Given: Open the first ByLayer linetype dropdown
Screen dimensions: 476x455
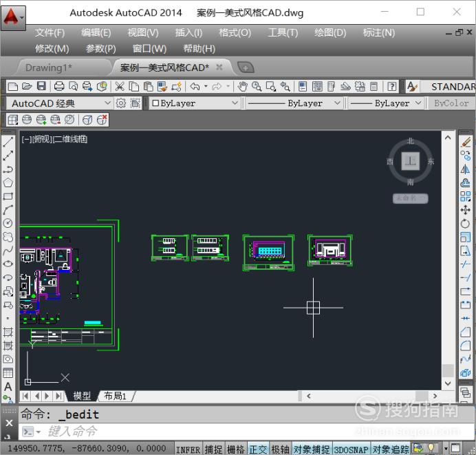Looking at the screenshot, I should (294, 103).
